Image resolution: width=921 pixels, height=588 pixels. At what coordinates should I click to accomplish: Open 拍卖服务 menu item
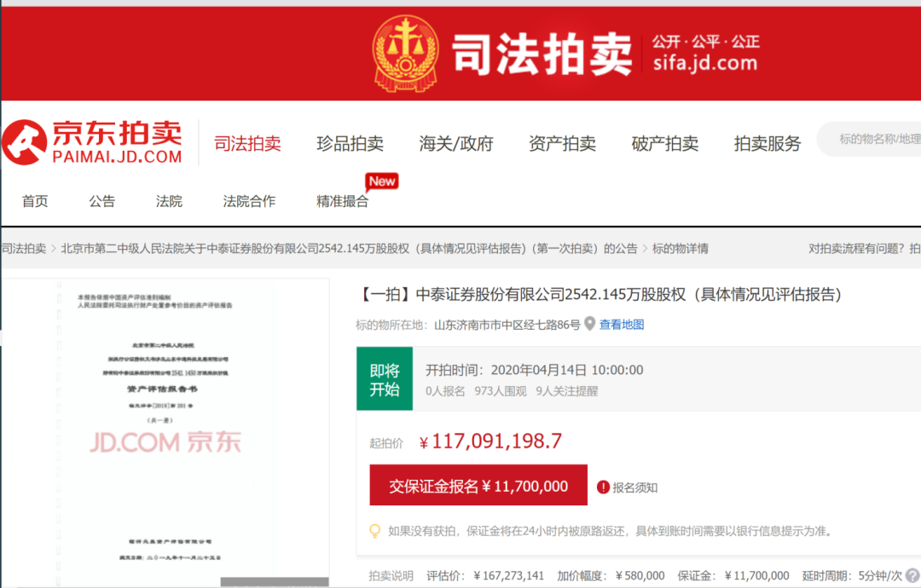767,143
